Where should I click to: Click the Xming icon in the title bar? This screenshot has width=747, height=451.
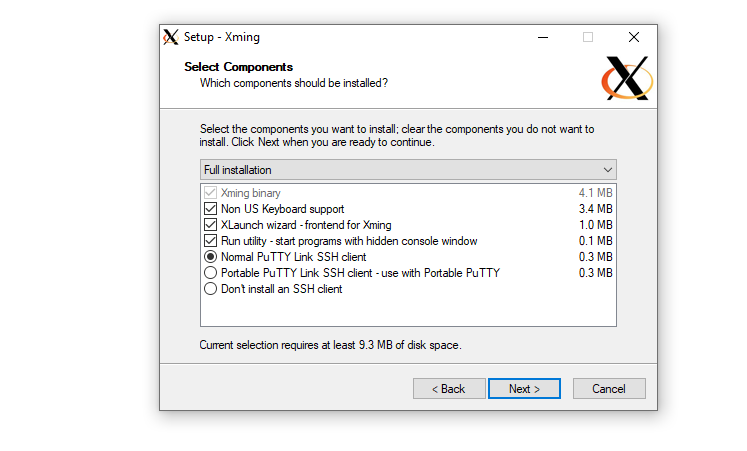point(171,37)
